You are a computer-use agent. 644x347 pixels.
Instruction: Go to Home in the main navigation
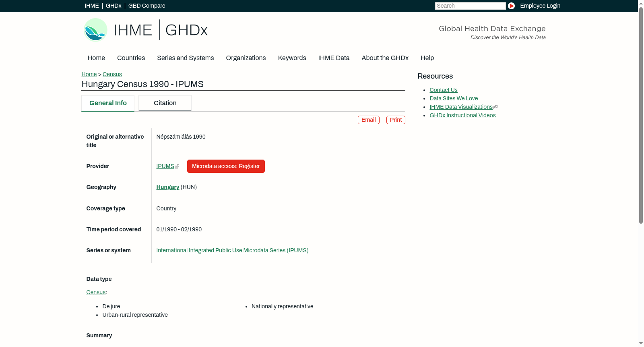pyautogui.click(x=96, y=58)
